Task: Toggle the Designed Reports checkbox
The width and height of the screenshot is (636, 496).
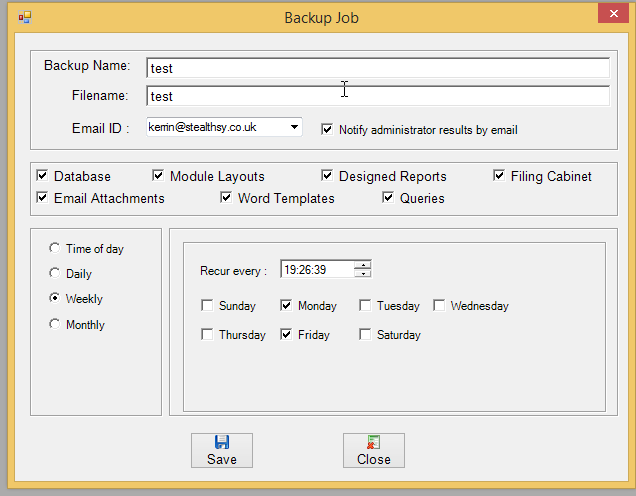Action: point(327,176)
